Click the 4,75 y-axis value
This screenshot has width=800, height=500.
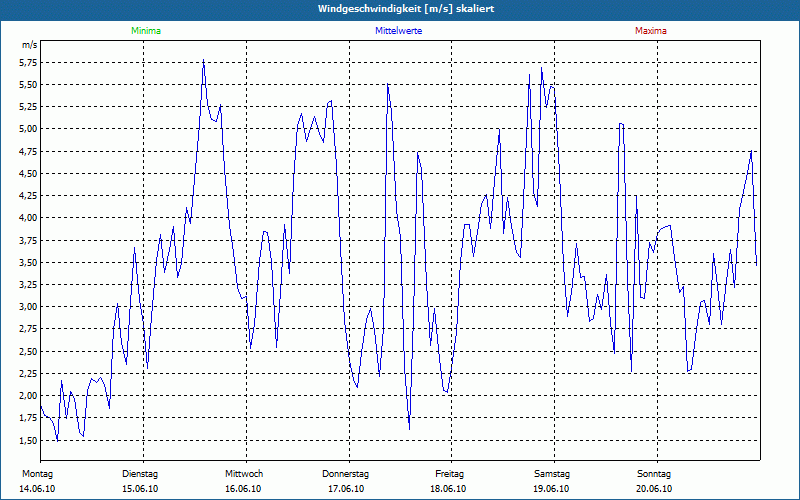click(x=29, y=152)
